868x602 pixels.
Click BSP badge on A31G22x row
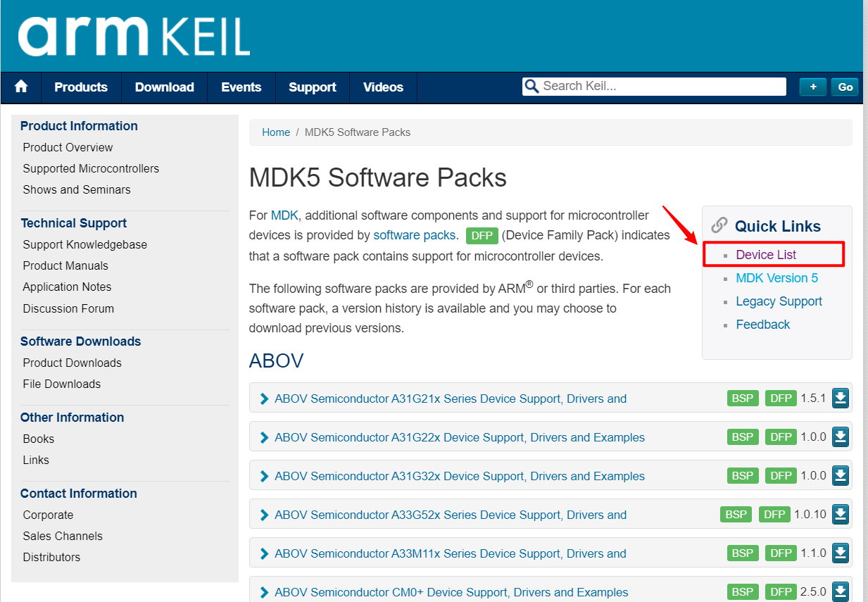(x=743, y=437)
